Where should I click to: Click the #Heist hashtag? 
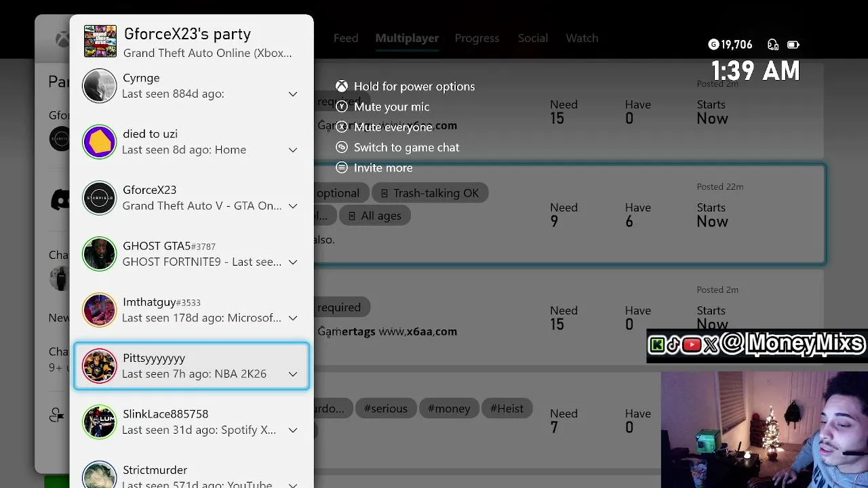507,409
